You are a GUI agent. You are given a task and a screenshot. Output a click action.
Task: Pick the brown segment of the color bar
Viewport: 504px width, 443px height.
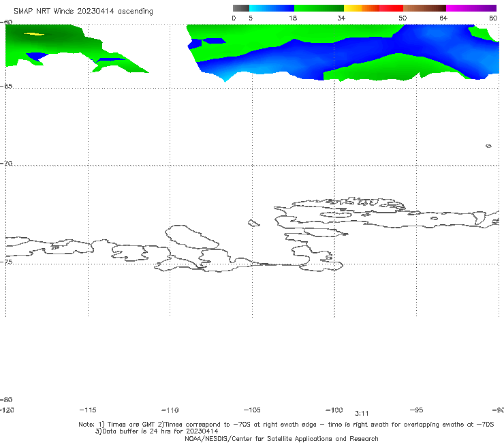pyautogui.click(x=424, y=8)
